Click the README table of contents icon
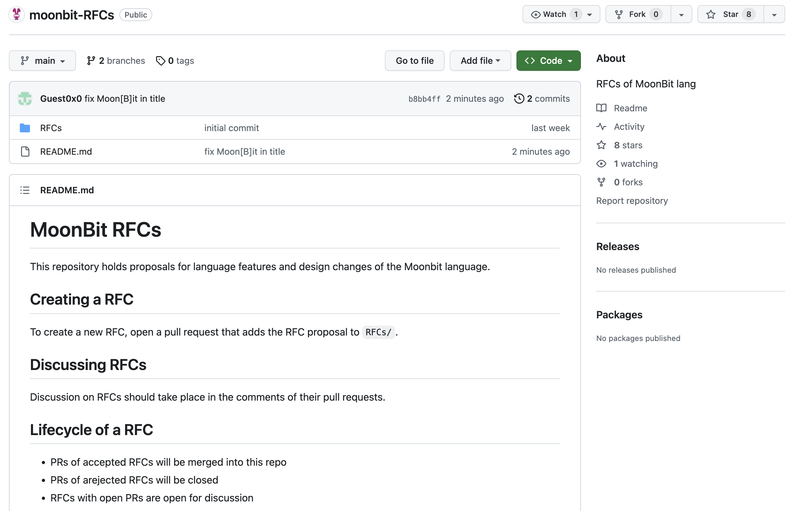 tap(25, 190)
